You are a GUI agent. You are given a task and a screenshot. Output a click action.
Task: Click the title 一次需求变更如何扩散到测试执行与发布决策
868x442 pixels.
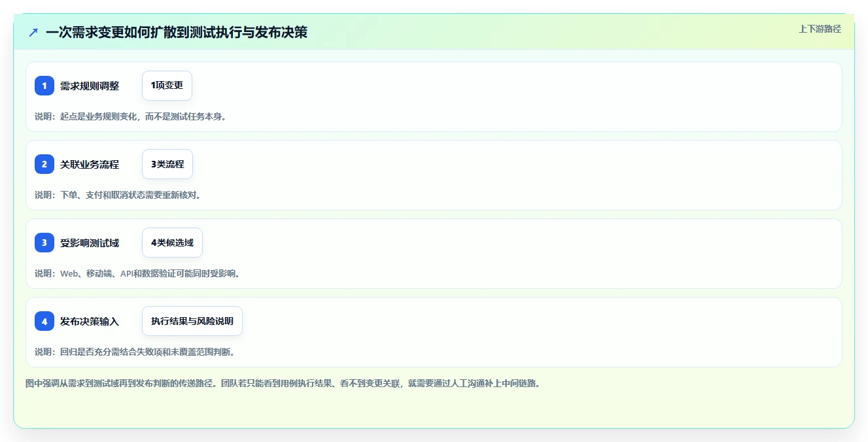[177, 32]
